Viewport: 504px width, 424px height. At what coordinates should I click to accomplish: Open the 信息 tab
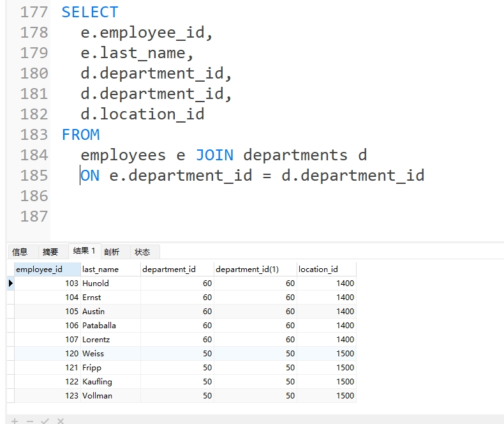[x=20, y=252]
